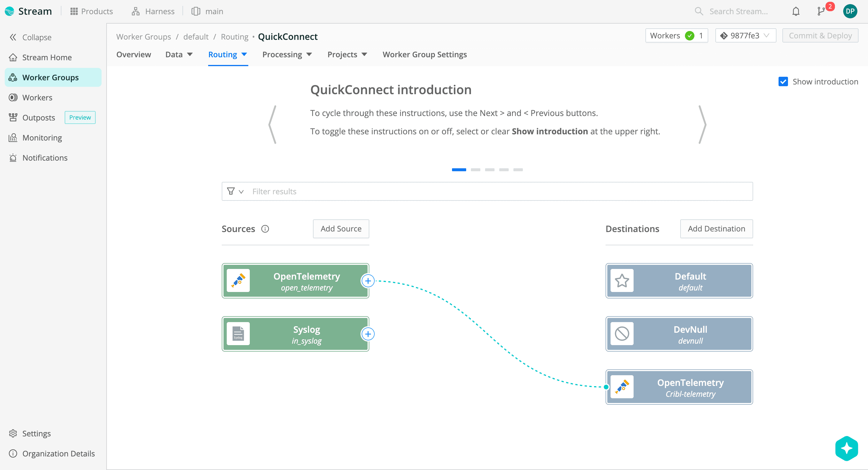Click the Sources info icon
Viewport: 868px width, 470px height.
265,229
